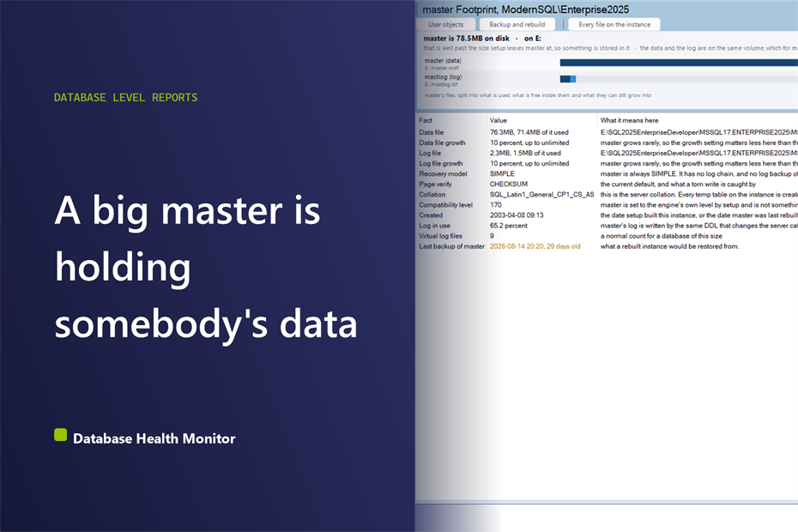Image resolution: width=798 pixels, height=532 pixels.
Task: Click the mastlog (log) usage bar
Action: 679,79
